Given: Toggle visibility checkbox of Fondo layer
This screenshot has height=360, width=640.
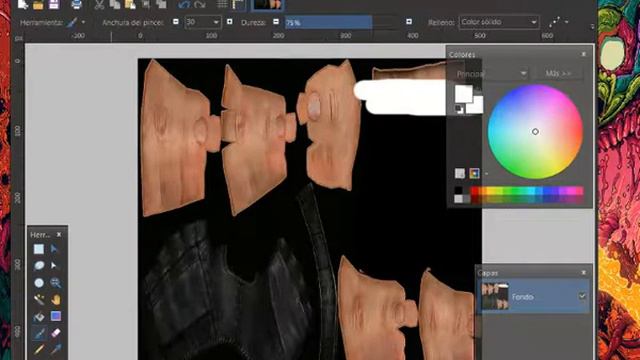Looking at the screenshot, I should tap(582, 296).
